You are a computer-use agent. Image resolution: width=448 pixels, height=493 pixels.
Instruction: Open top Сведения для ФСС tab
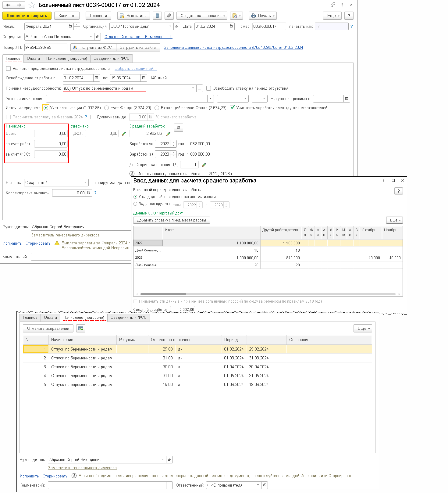[x=112, y=59]
